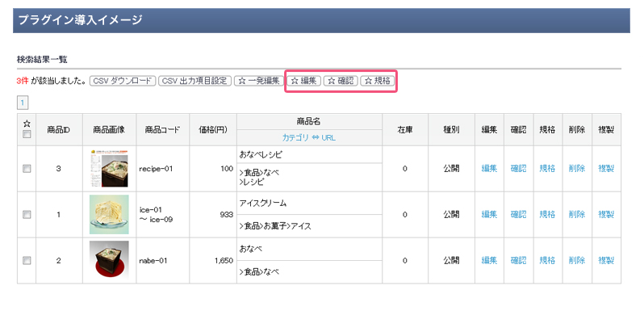Click 編集 link for nabe-01 row
Screen dimensions: 644x315
(489, 260)
